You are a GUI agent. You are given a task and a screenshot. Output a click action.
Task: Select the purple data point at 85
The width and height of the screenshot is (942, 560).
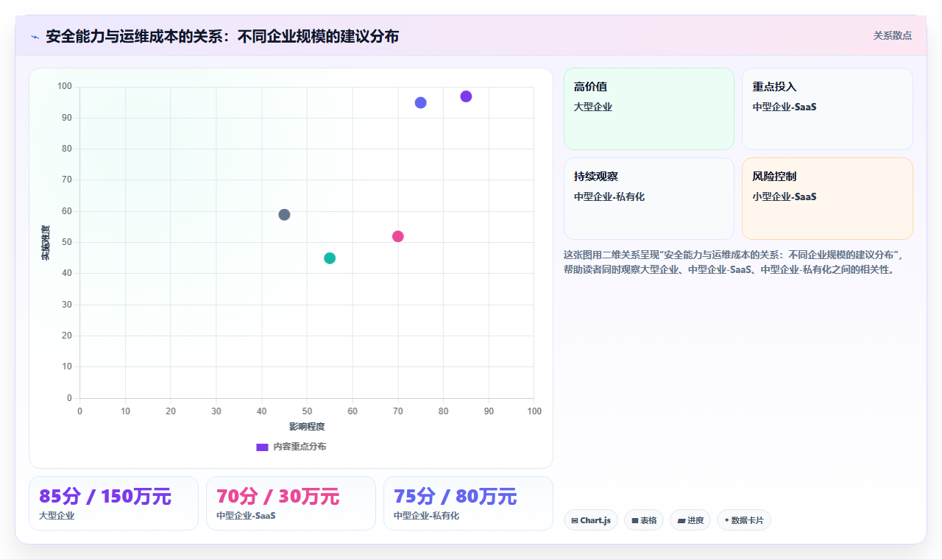coord(466,96)
